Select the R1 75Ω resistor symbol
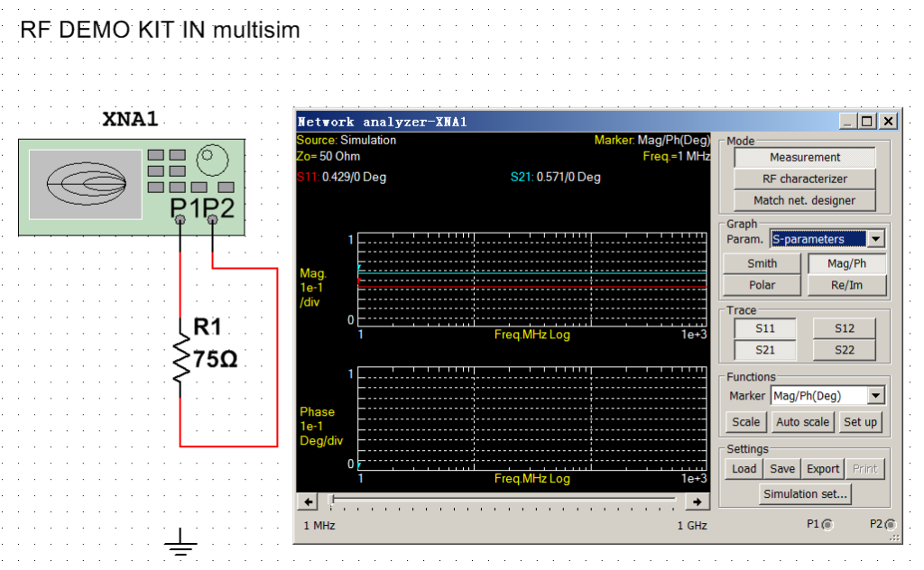This screenshot has height=570, width=924. [180, 357]
